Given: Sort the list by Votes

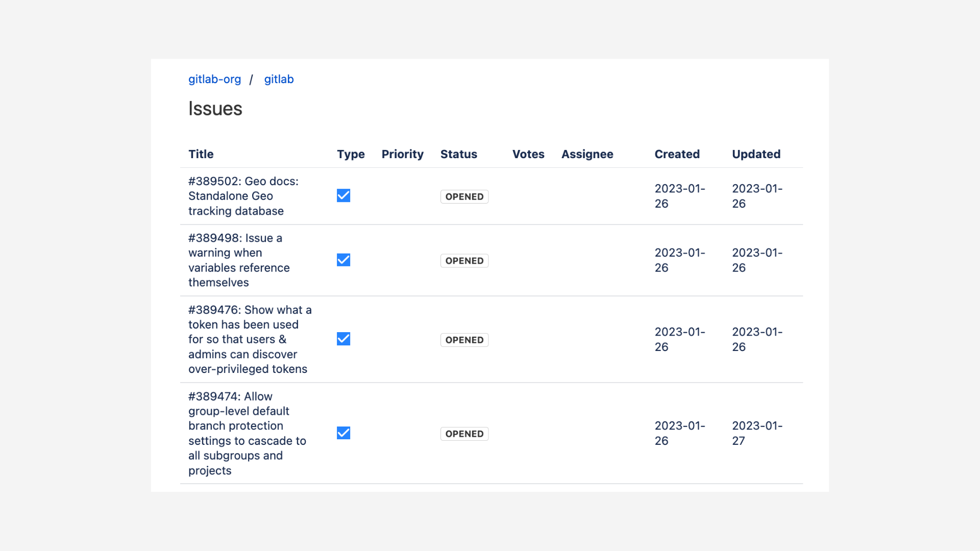Looking at the screenshot, I should click(528, 154).
